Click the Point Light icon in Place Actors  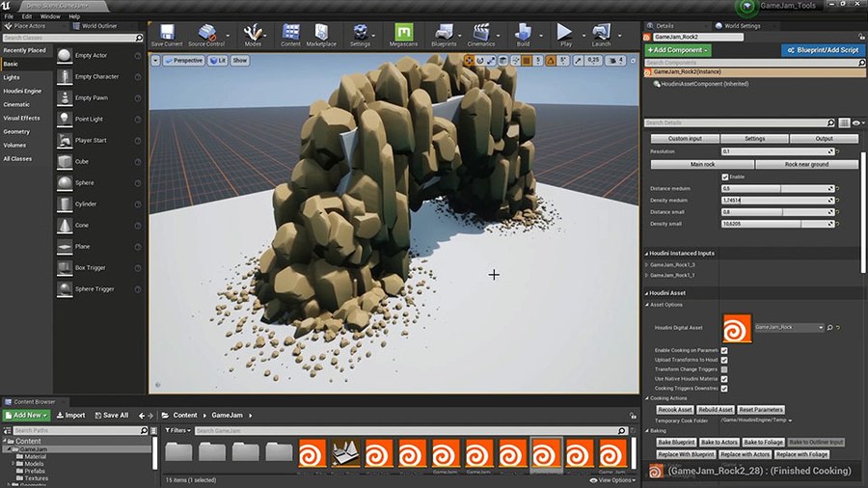pos(65,119)
